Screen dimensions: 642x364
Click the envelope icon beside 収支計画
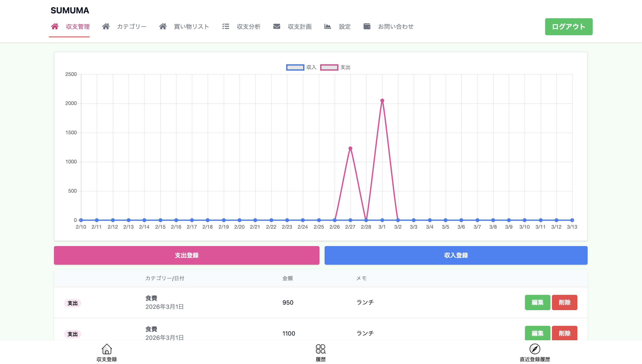pyautogui.click(x=277, y=26)
